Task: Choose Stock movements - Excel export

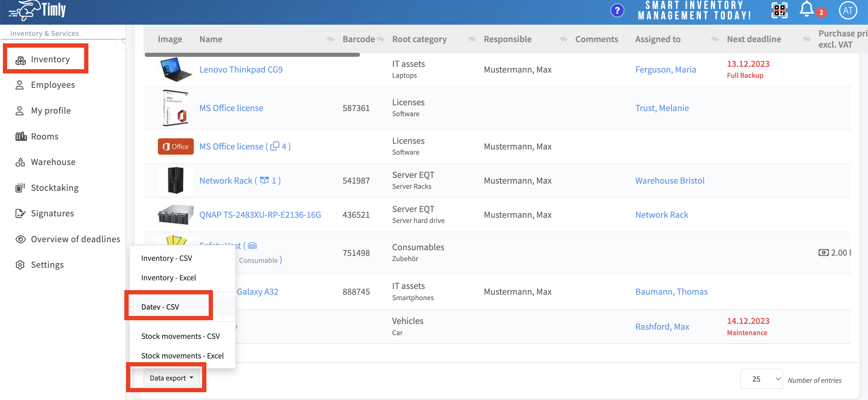Action: point(182,356)
